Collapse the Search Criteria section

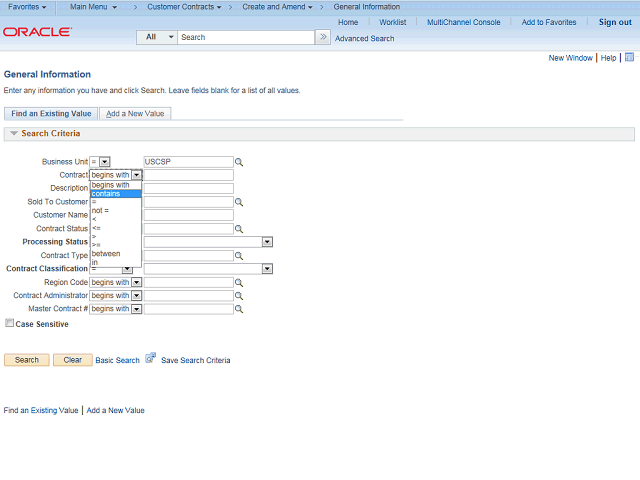pos(14,133)
